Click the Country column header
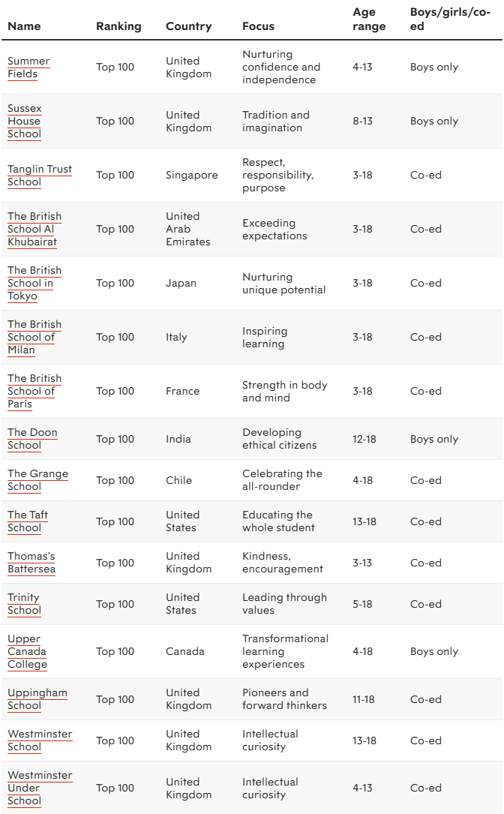The height and width of the screenshot is (814, 504). point(188,26)
